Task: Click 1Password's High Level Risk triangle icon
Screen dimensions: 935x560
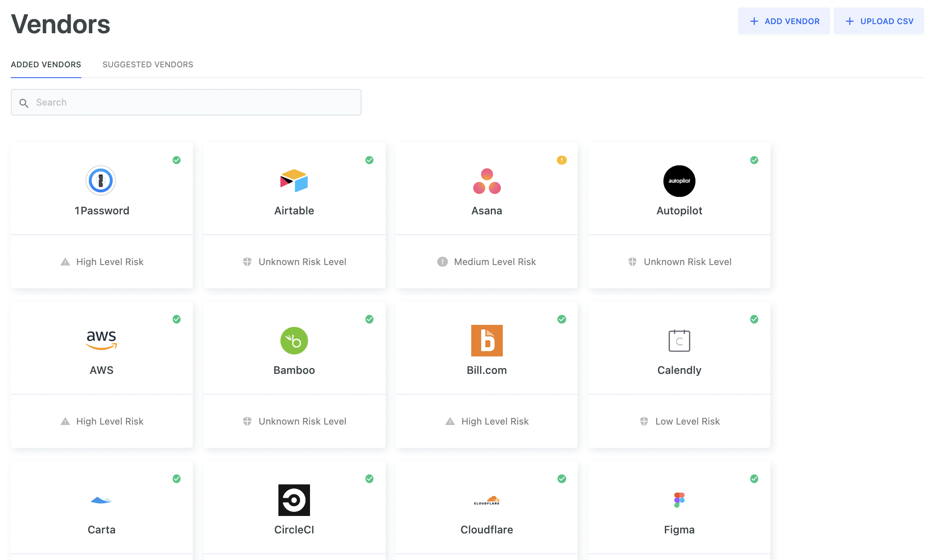Action: point(65,262)
